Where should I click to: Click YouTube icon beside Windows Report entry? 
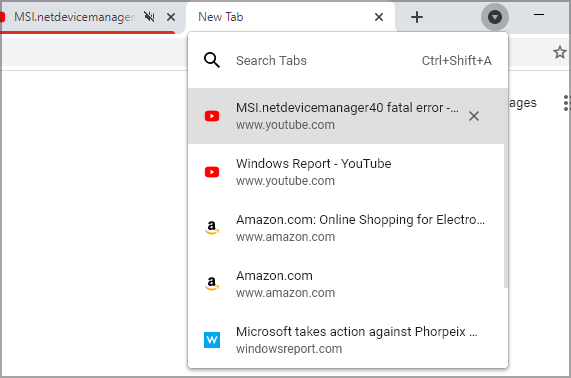pyautogui.click(x=212, y=172)
